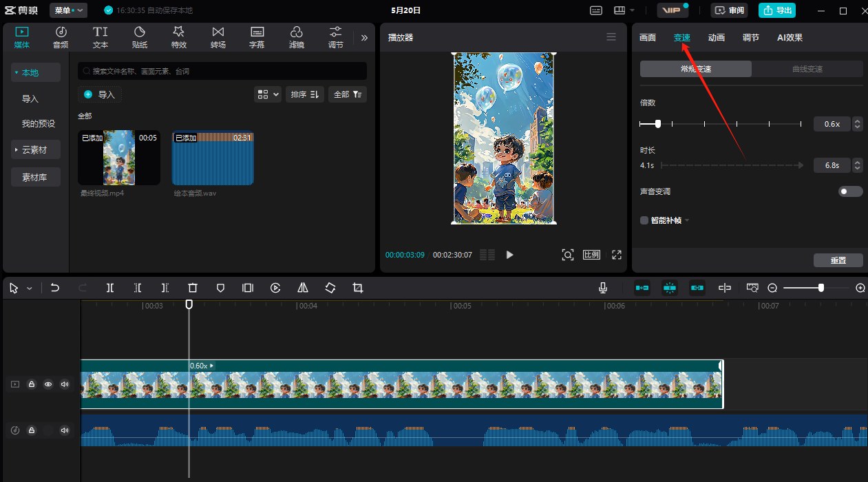
Task: Click the reverse playback icon in timeline toolbar
Action: click(x=275, y=289)
